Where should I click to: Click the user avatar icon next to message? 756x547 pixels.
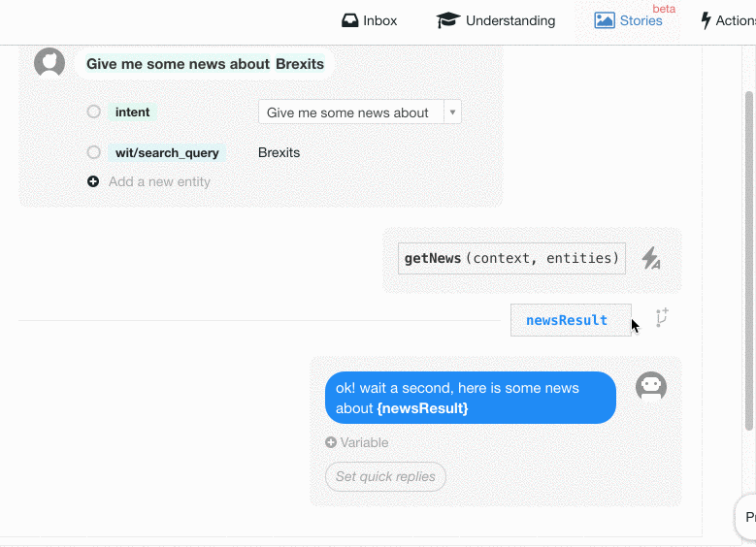pos(49,63)
